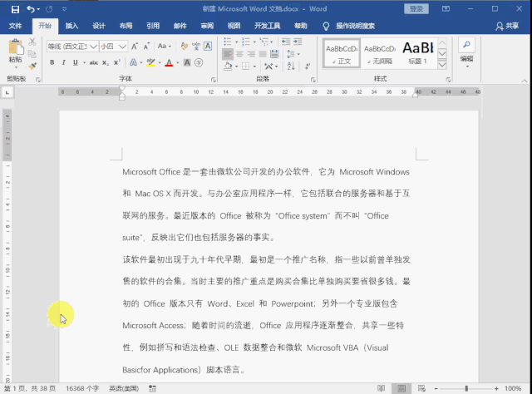Copy the selection
The height and width of the screenshot is (394, 532).
click(x=32, y=54)
